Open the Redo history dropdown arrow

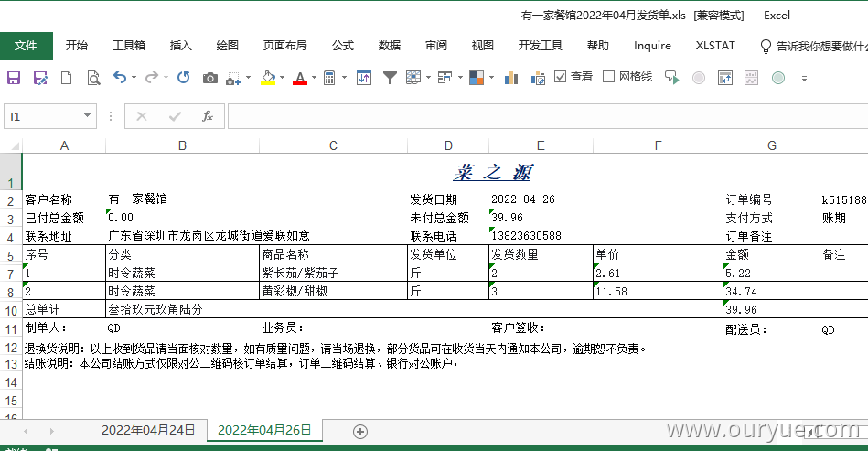tap(166, 78)
